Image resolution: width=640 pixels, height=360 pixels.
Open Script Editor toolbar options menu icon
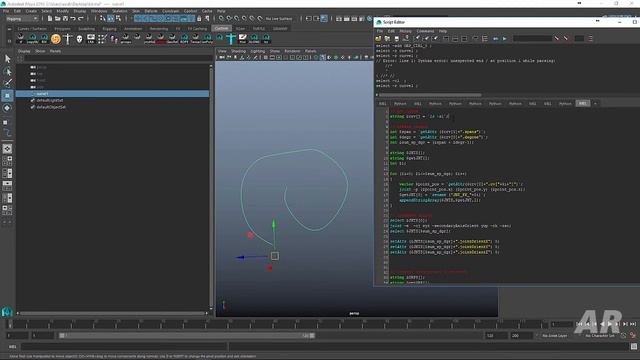tap(590, 38)
